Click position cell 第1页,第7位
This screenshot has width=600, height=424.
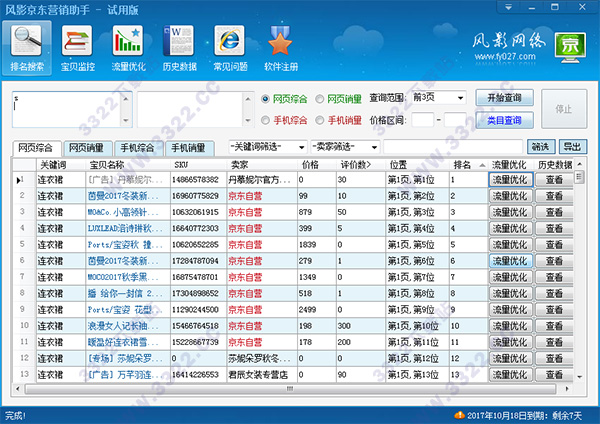[417, 277]
